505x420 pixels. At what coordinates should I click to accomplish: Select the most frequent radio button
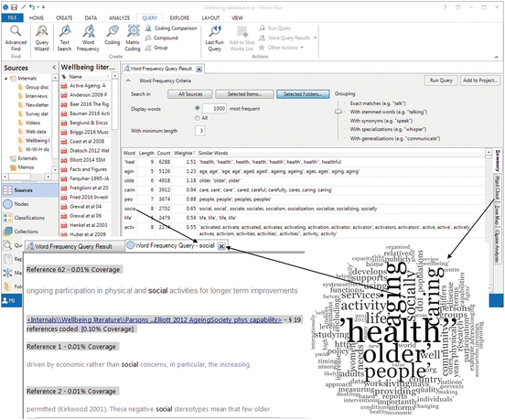[x=197, y=108]
